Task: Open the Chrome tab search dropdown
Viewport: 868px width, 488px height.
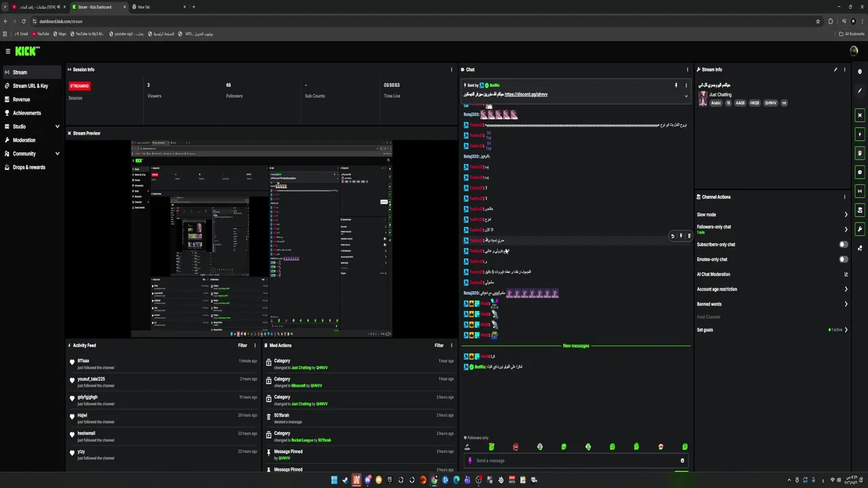Action: [5, 7]
